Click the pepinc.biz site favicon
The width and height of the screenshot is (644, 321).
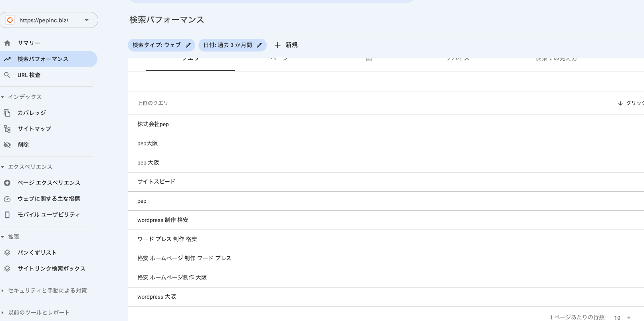10,20
